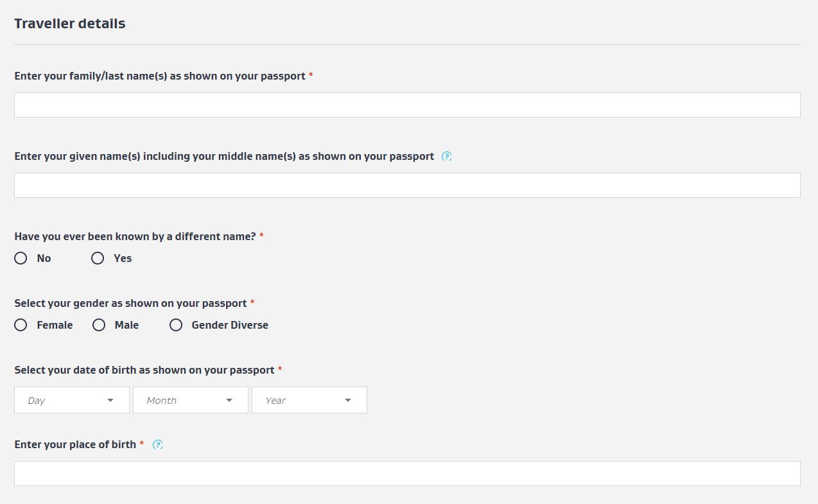818x504 pixels.
Task: Click the 'Enter your family/last name(s)' label
Action: [160, 76]
